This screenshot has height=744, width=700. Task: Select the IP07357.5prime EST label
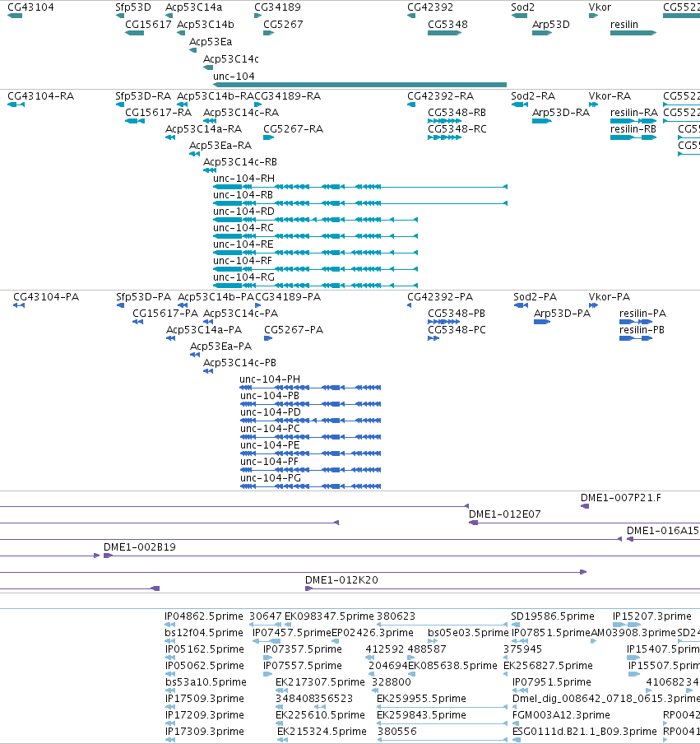coord(303,649)
